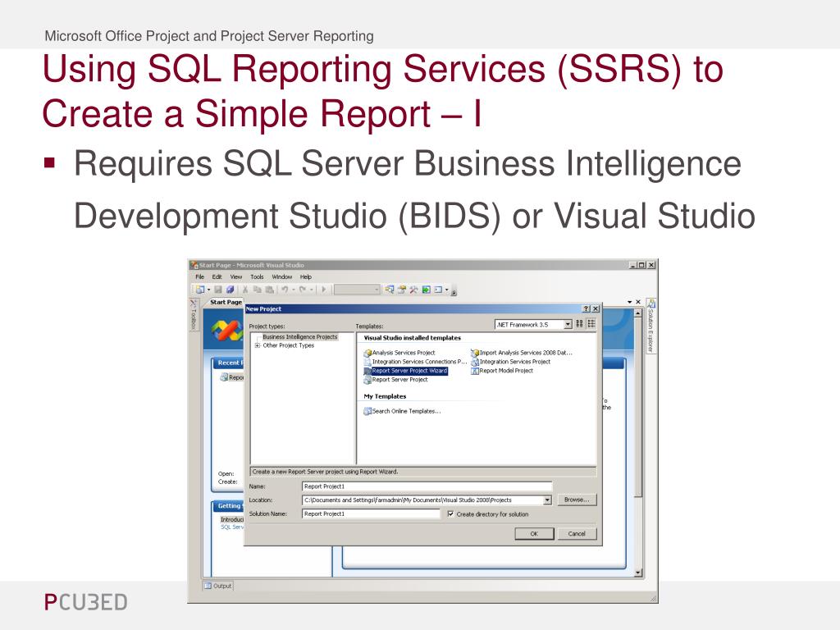The width and height of the screenshot is (840, 630).
Task: Select Analysis Services Project template
Action: click(x=399, y=353)
